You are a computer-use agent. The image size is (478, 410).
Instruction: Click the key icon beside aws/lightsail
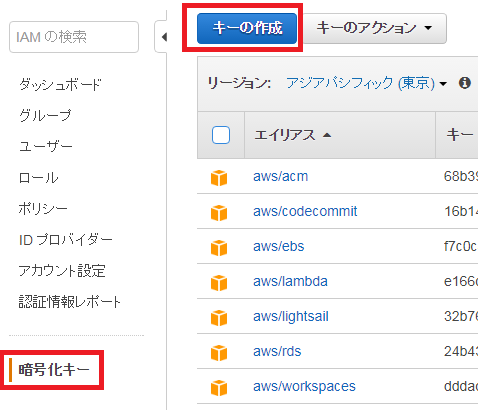click(x=219, y=318)
